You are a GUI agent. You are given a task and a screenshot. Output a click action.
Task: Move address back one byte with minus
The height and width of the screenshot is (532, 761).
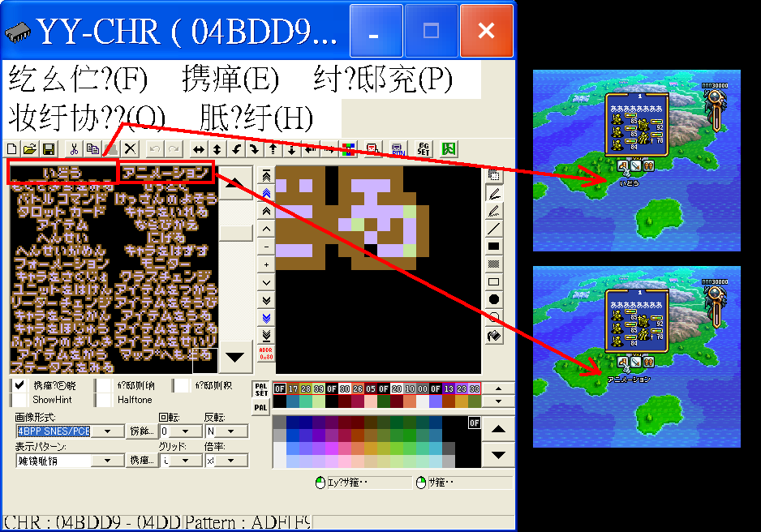point(266,247)
